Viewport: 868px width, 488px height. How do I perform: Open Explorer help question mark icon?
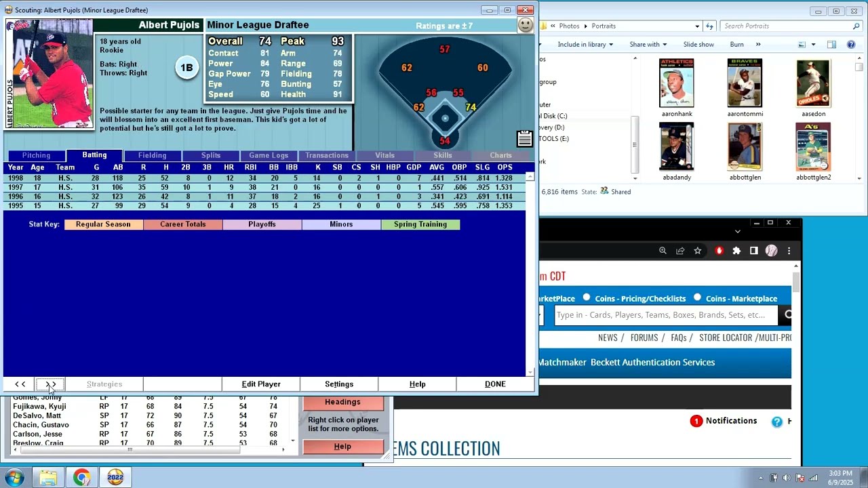coord(851,45)
